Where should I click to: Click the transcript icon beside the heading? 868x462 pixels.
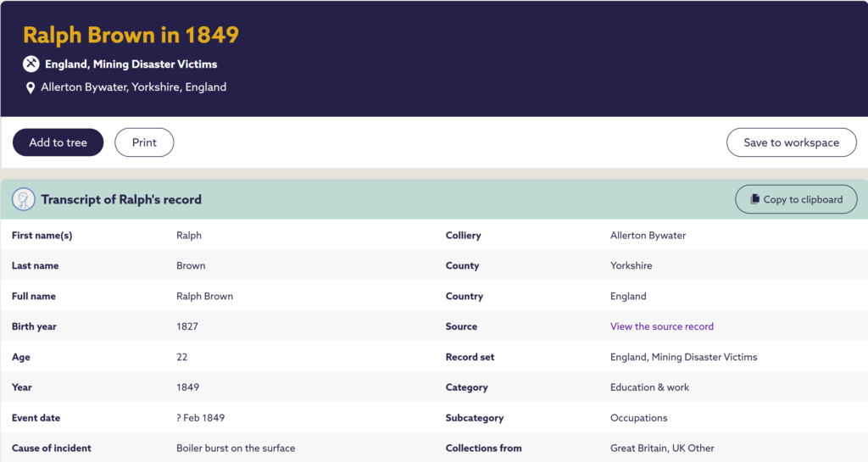tap(23, 200)
